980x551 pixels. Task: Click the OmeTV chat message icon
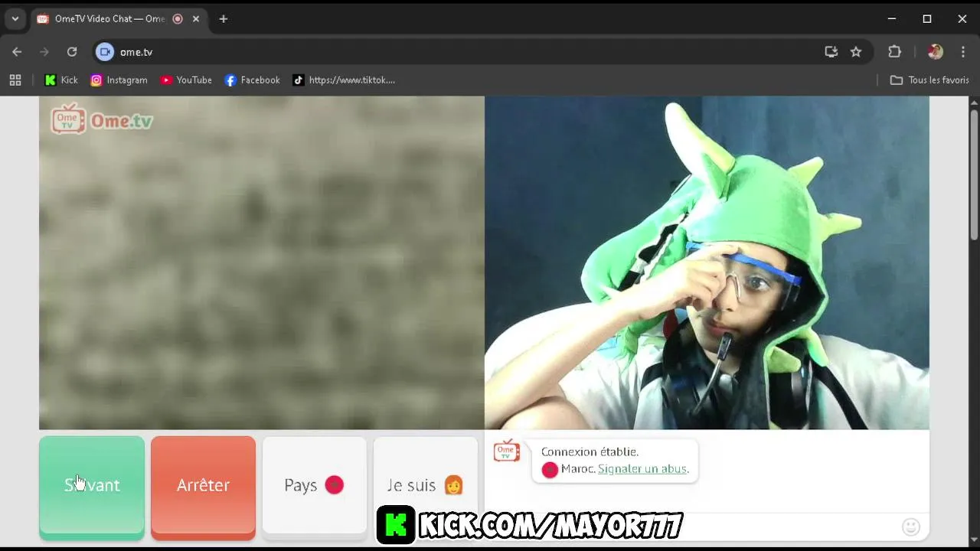(x=506, y=451)
